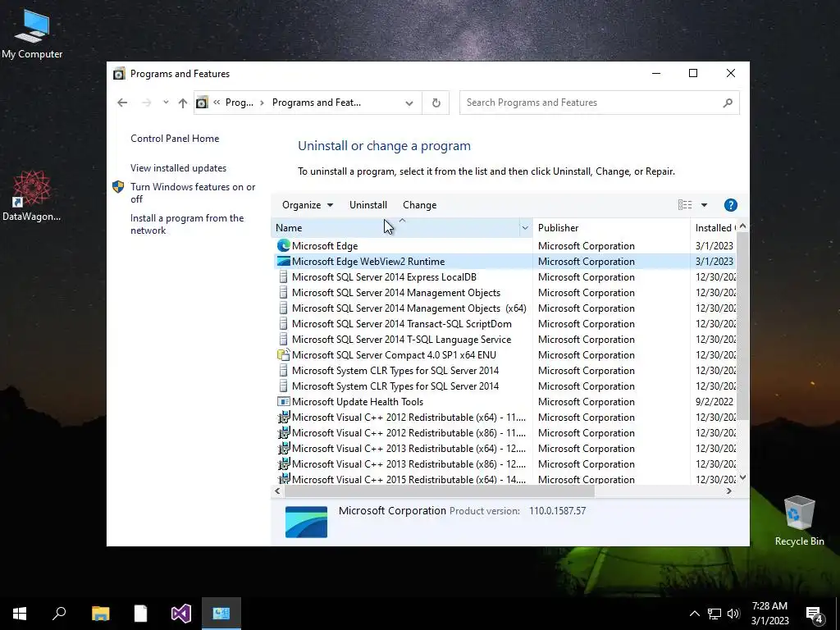Click the search magnifier icon in search box

[727, 103]
